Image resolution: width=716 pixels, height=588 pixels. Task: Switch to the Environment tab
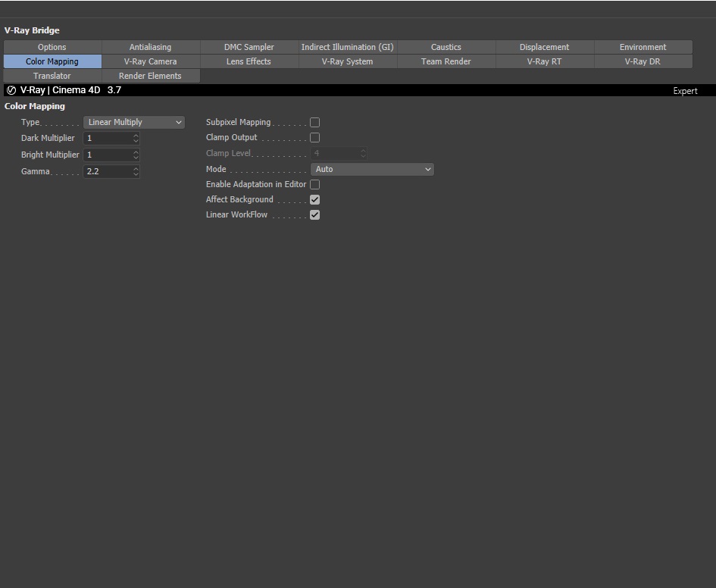point(643,47)
